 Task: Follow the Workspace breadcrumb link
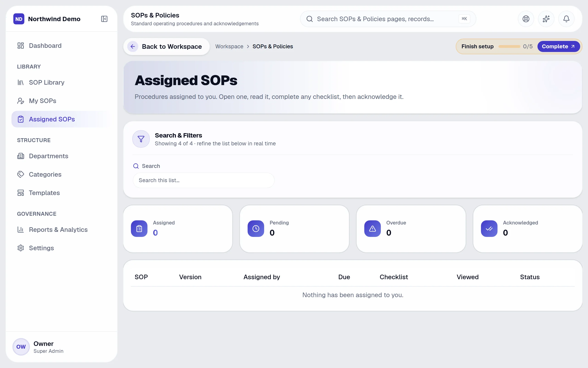pos(229,46)
